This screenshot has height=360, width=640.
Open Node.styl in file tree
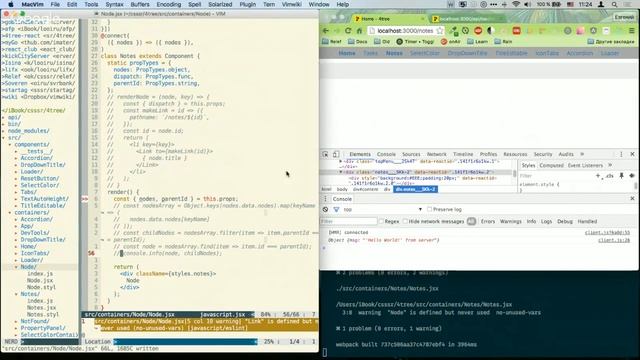tap(41, 287)
